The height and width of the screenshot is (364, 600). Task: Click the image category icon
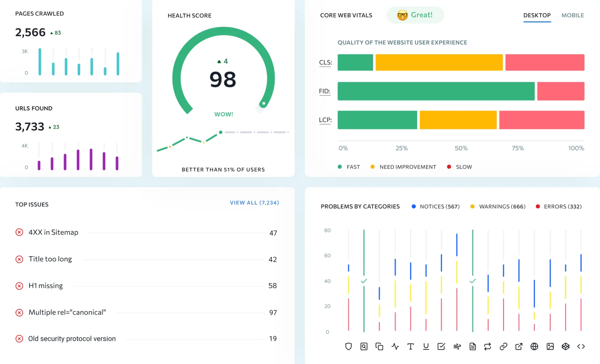[550, 346]
